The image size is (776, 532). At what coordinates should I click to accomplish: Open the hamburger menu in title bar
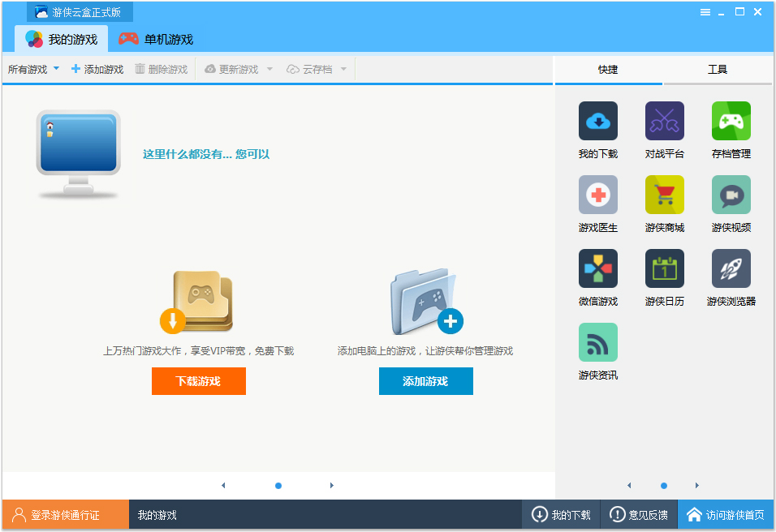click(x=705, y=12)
